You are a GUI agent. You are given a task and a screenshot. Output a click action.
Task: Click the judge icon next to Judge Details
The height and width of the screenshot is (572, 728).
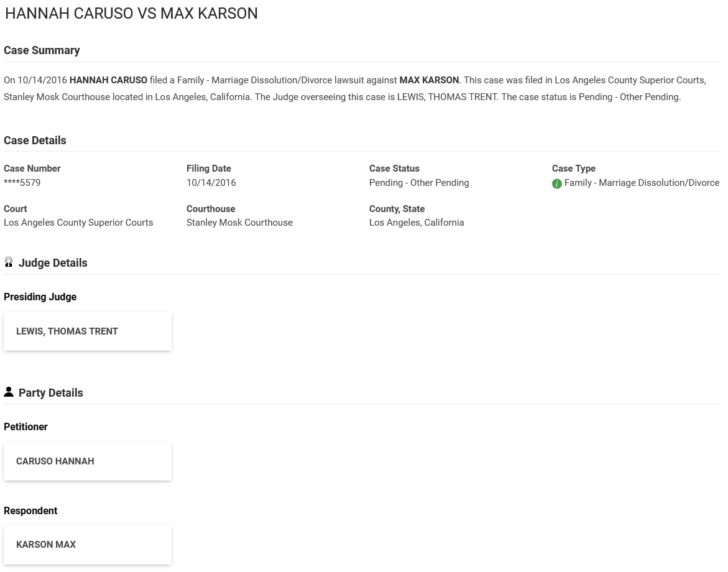pyautogui.click(x=8, y=262)
